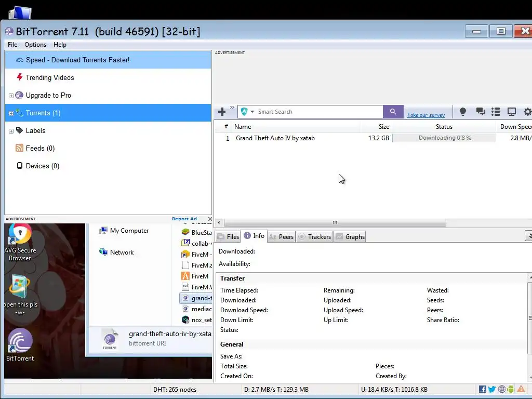
Task: Toggle the list view icon
Action: [496, 112]
